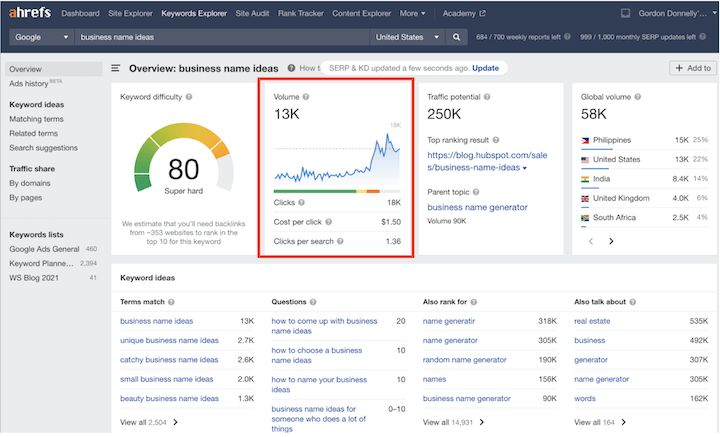Open WS Blog 2021 keyword list

click(34, 278)
